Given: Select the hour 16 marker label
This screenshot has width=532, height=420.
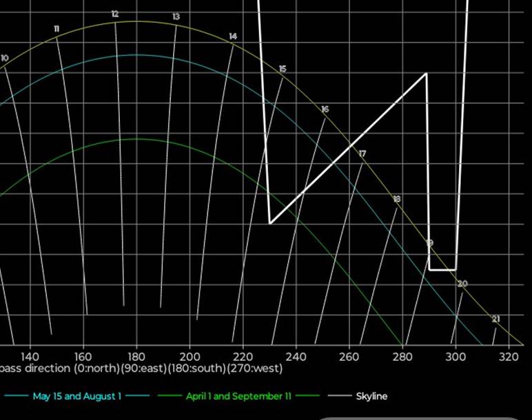Looking at the screenshot, I should coord(325,109).
